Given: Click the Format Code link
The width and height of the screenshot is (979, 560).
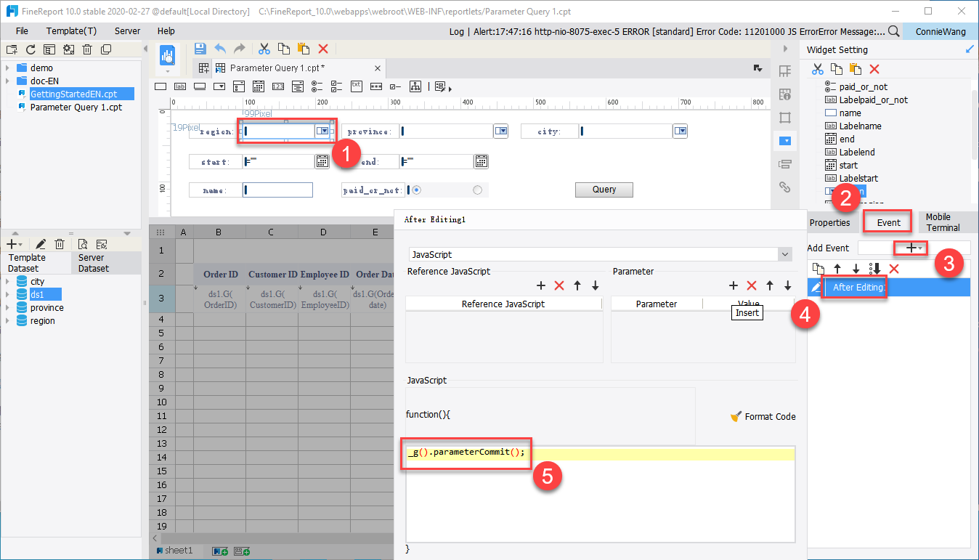Looking at the screenshot, I should [x=769, y=416].
